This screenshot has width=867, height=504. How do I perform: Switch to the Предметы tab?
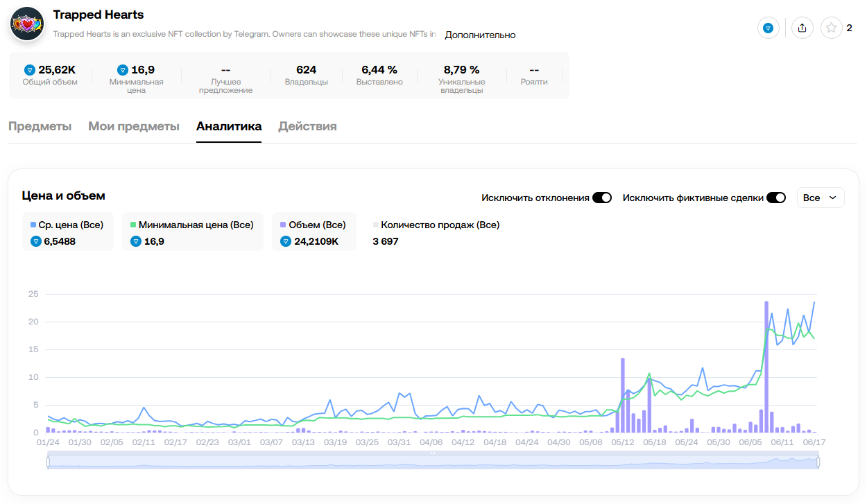[x=40, y=126]
